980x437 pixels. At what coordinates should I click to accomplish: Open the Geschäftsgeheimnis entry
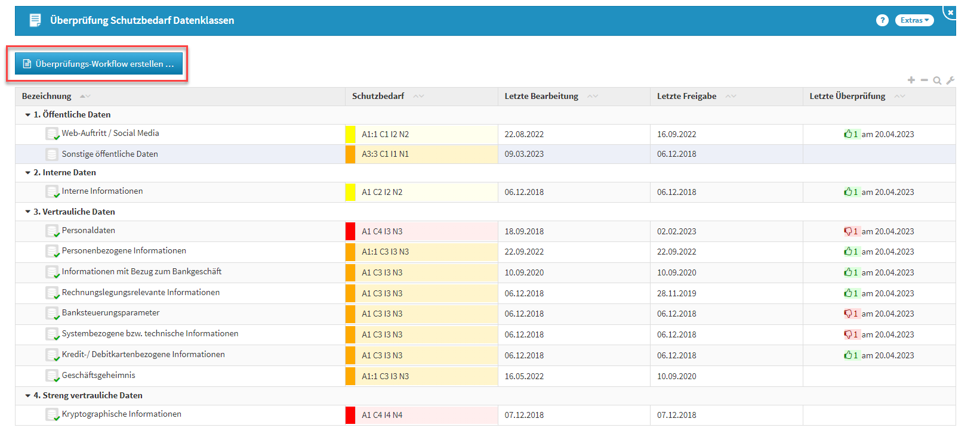click(x=98, y=376)
